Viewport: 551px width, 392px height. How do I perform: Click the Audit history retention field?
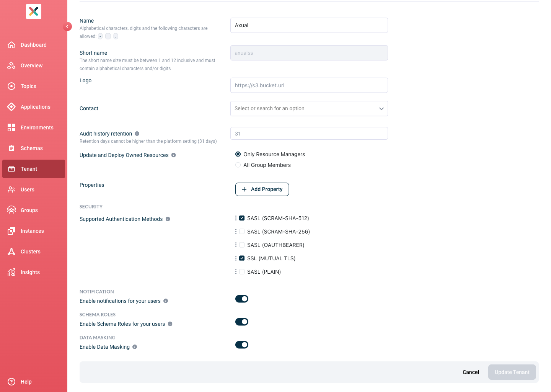pyautogui.click(x=309, y=134)
